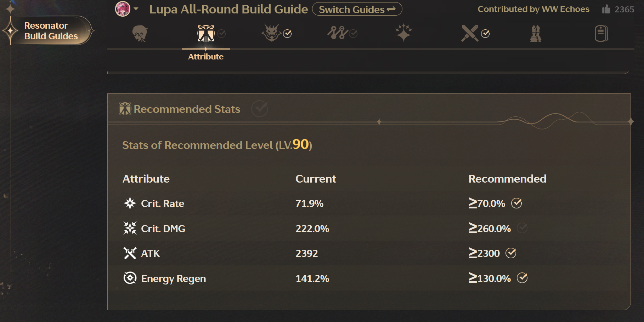Screen dimensions: 644x322
Task: Click the thumbs-up like icon
Action: coord(606,9)
